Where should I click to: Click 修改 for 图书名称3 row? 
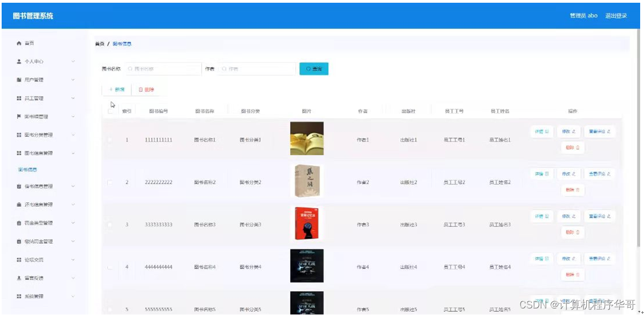568,216
